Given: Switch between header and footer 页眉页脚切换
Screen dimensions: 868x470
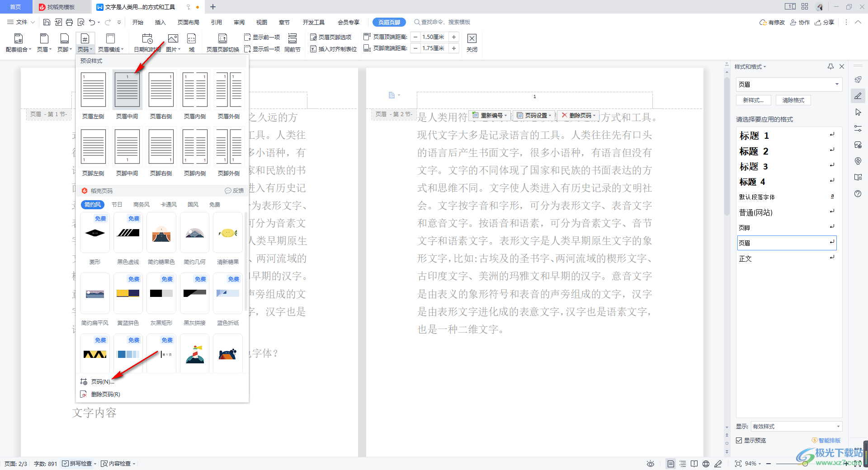Looking at the screenshot, I should 222,43.
